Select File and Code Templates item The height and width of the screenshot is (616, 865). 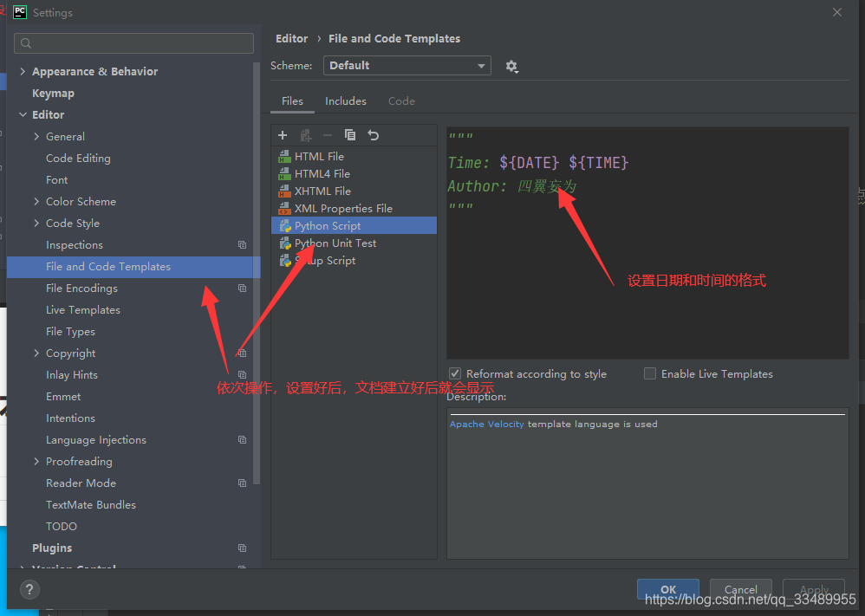(133, 267)
